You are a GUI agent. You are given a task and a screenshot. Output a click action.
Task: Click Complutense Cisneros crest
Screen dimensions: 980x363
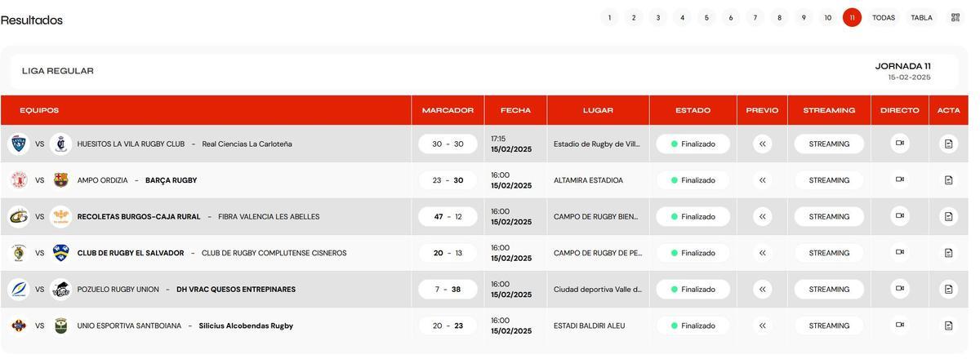[60, 253]
